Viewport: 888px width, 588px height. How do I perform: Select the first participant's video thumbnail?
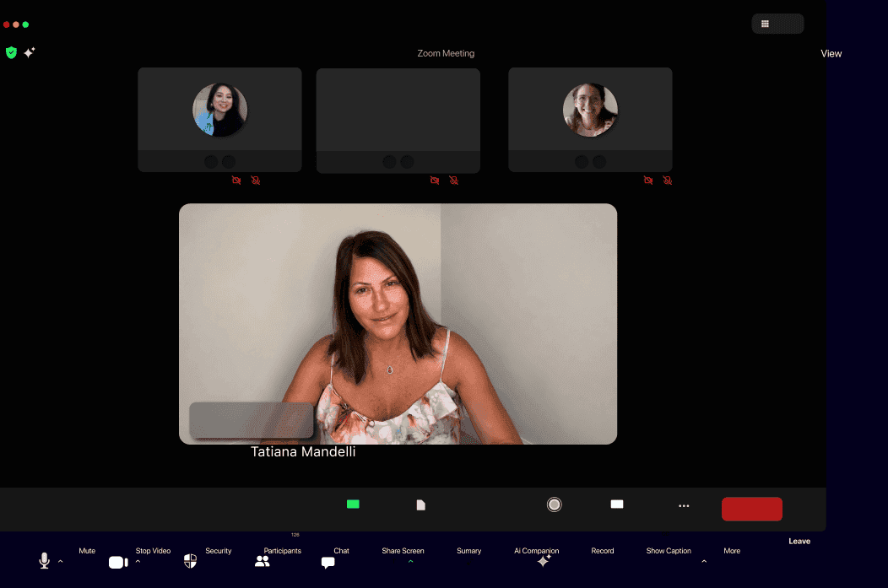tap(219, 120)
